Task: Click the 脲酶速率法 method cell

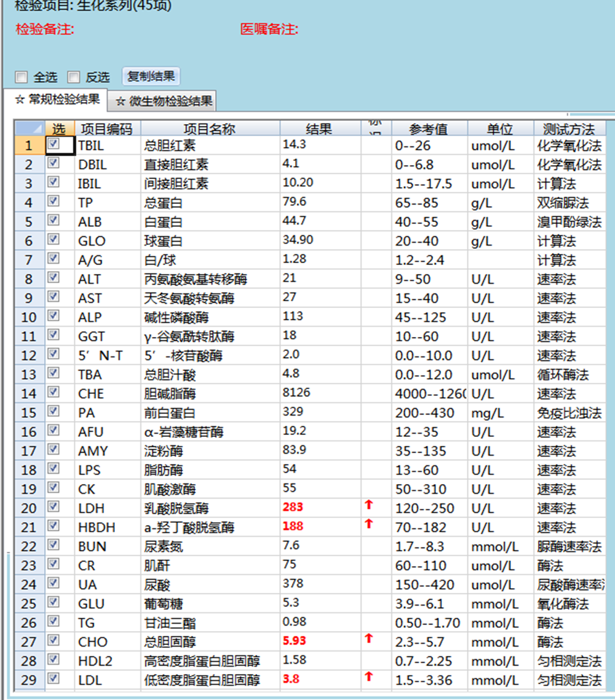Action: 570,546
